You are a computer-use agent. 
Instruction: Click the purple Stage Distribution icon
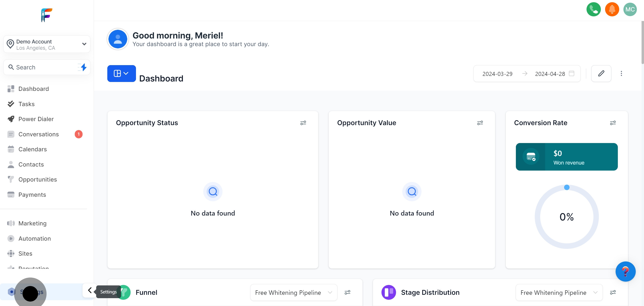coord(388,292)
